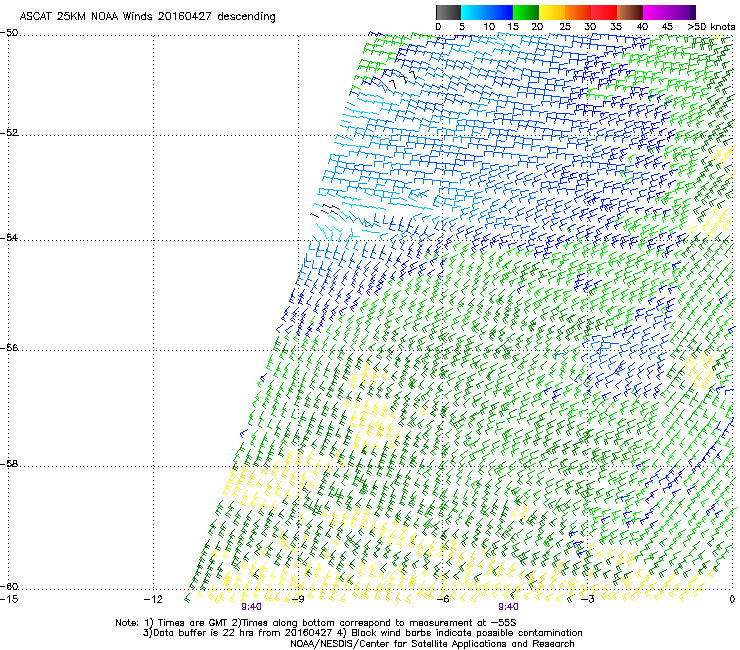Click the longitude label -3
Image resolution: width=740 pixels, height=650 pixels.
tap(587, 599)
